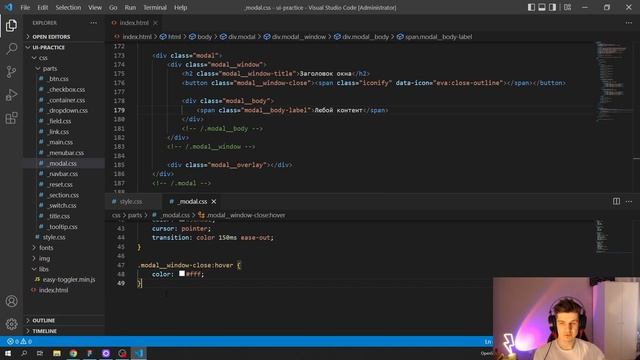The image size is (640, 360).
Task: Open the Selection menu
Action: pos(68,7)
